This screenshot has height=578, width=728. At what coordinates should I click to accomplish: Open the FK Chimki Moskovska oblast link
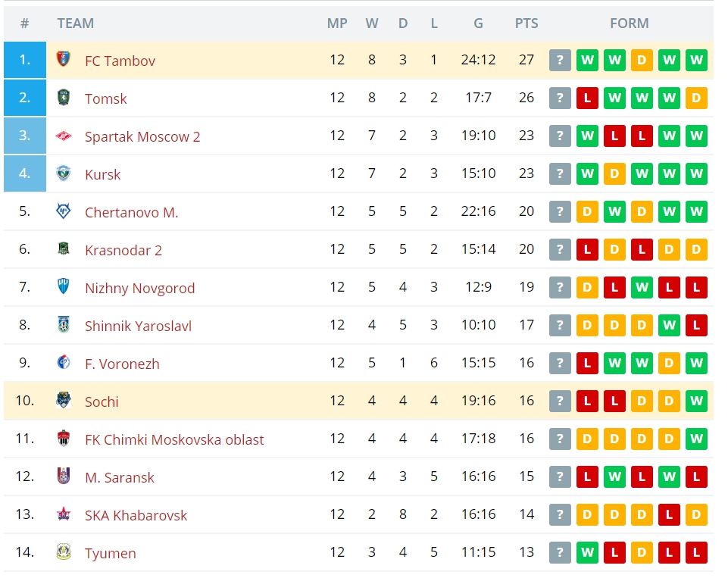(174, 439)
